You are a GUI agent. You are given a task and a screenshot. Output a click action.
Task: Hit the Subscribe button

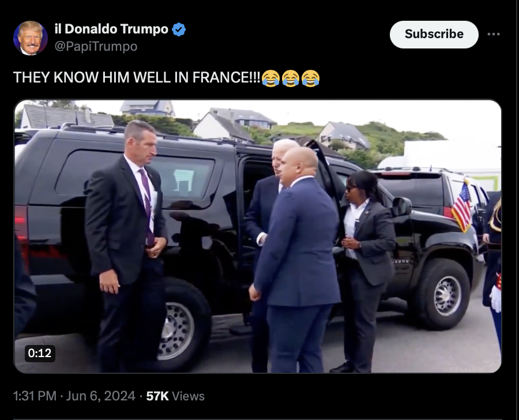pos(434,35)
